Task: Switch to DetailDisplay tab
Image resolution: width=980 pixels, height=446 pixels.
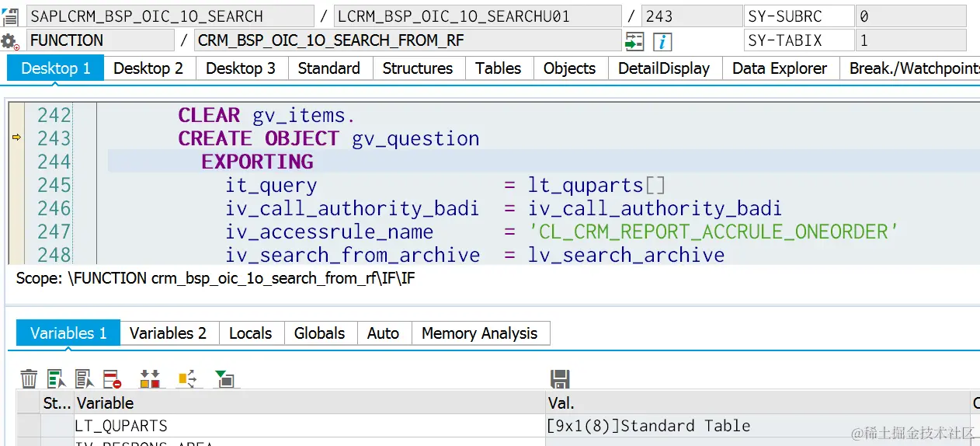Action: point(664,68)
